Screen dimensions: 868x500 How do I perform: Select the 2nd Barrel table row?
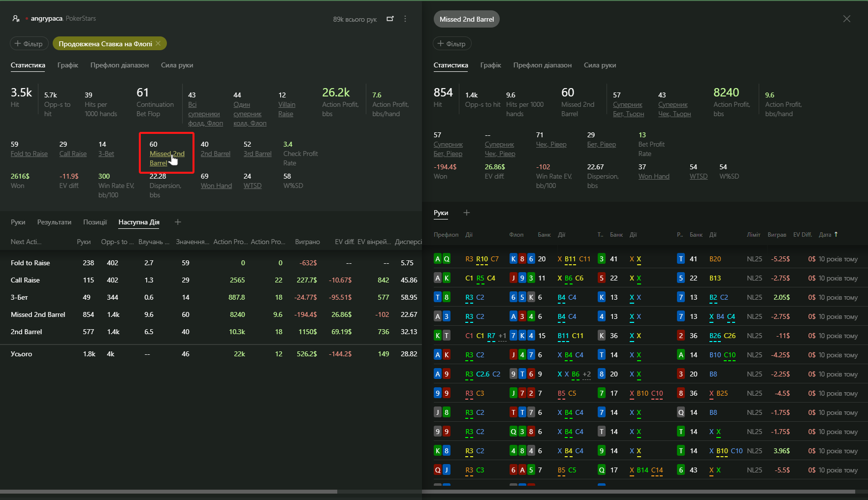[211, 332]
